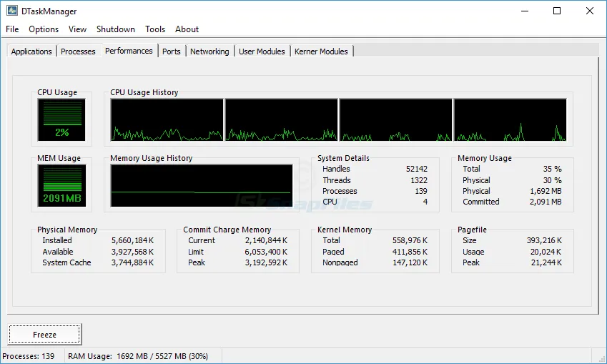The width and height of the screenshot is (607, 364).
Task: Click System Cache value 3,744,884 K
Action: (132, 262)
